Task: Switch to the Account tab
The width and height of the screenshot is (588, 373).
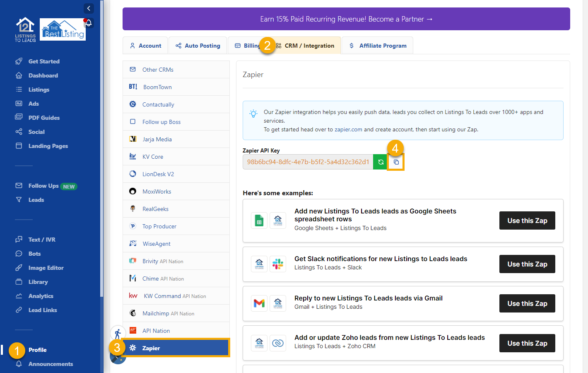Action: [x=145, y=45]
